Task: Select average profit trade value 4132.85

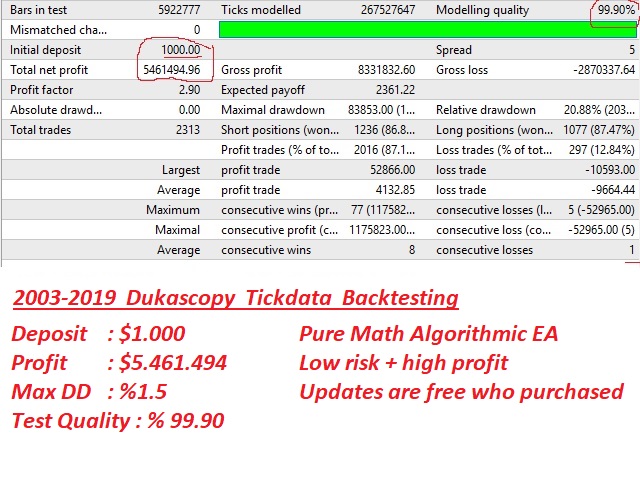Action: click(x=395, y=190)
